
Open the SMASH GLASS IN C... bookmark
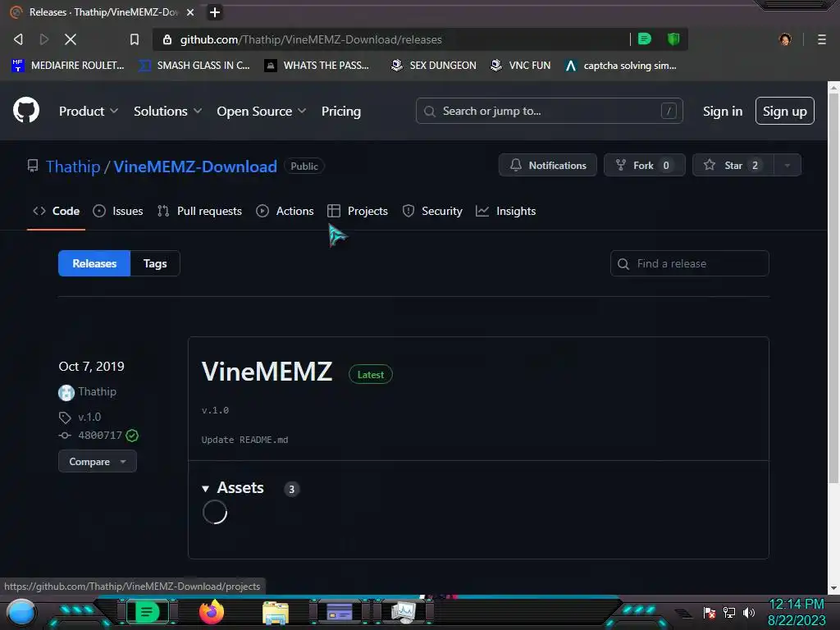click(194, 66)
